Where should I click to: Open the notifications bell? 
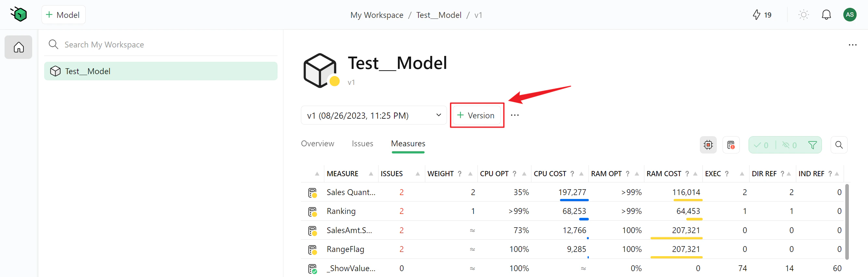(826, 15)
